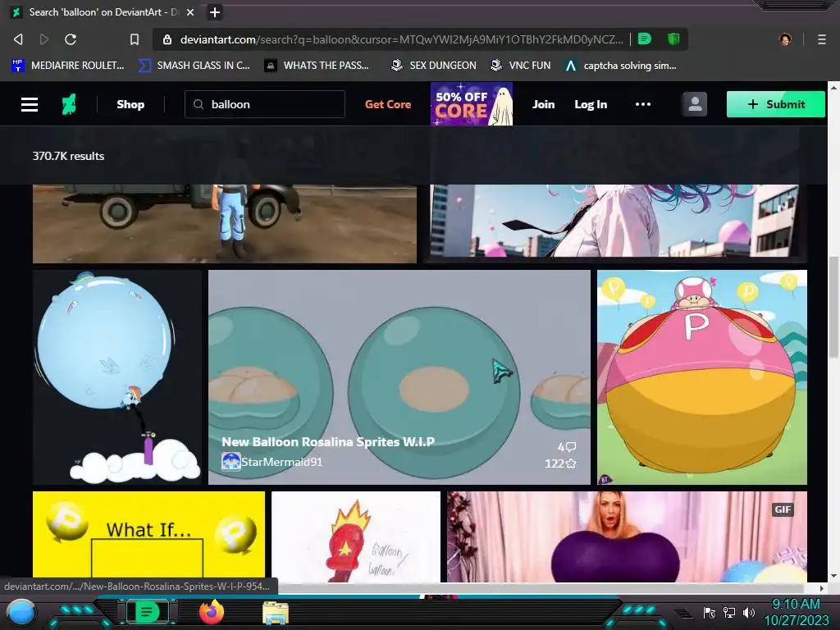The width and height of the screenshot is (840, 630).
Task: Open the captcha solving sim... bookmark
Action: coord(621,66)
